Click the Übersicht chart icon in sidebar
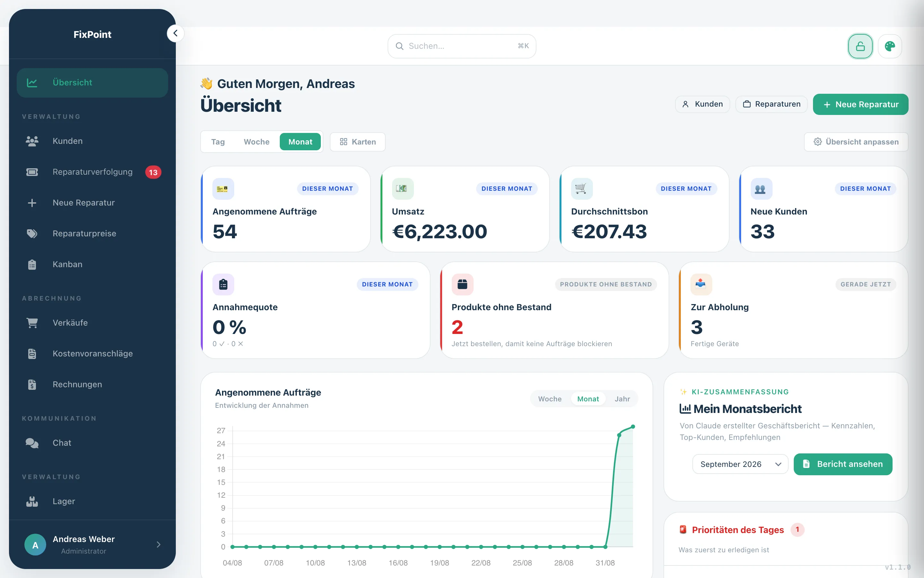The width and height of the screenshot is (924, 578). [32, 83]
